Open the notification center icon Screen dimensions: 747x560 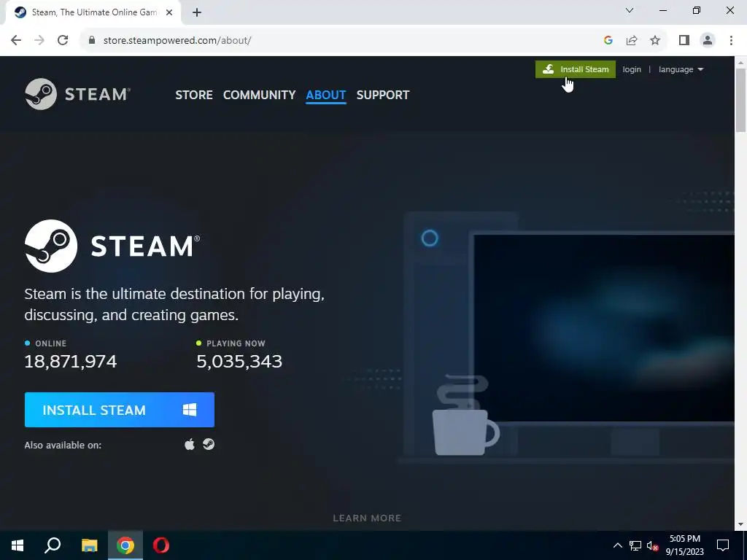click(x=723, y=545)
